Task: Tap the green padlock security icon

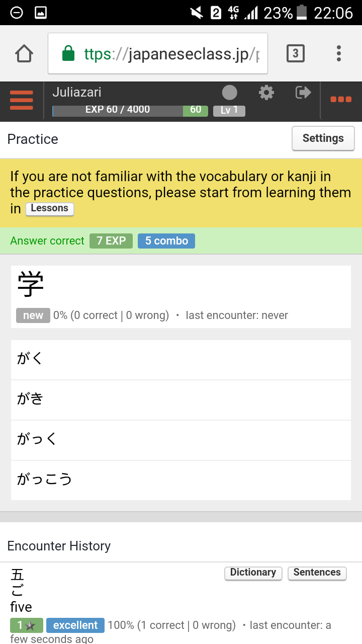Action: tap(68, 54)
